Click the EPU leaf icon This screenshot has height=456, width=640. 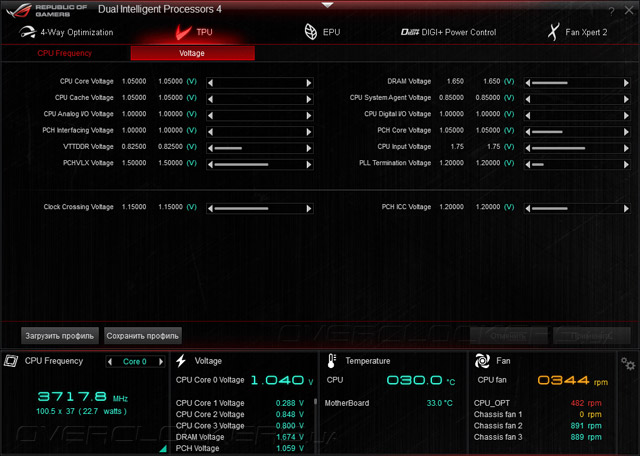(x=311, y=32)
